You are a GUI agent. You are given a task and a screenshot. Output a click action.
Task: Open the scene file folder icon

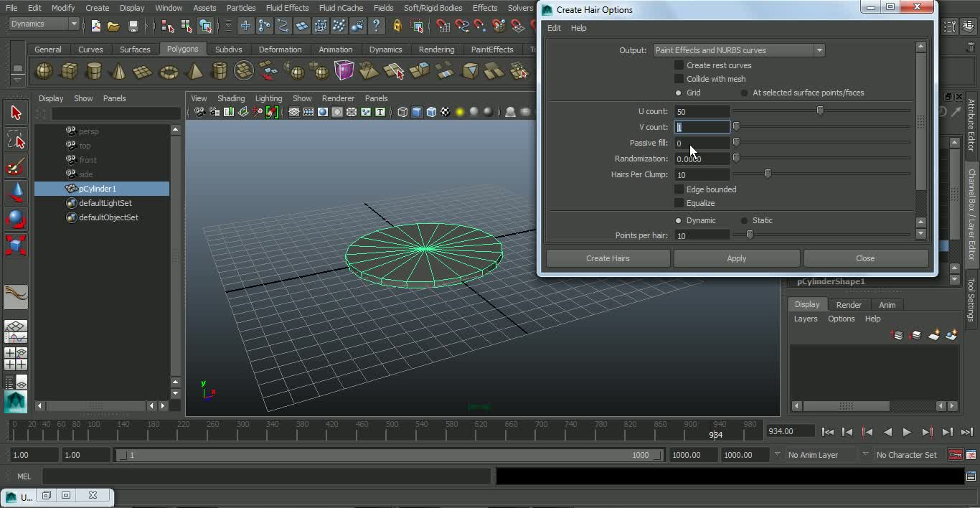point(113,26)
